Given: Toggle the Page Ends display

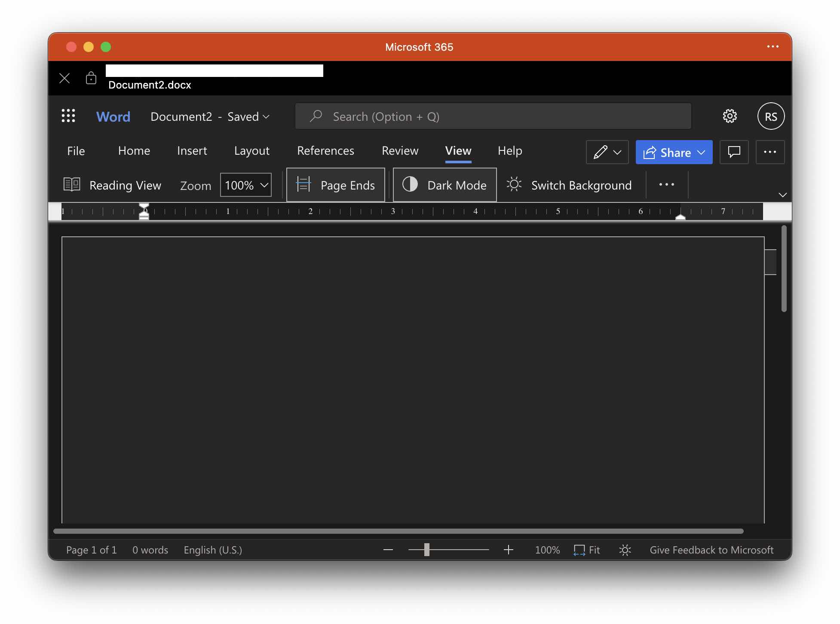Looking at the screenshot, I should [x=336, y=185].
